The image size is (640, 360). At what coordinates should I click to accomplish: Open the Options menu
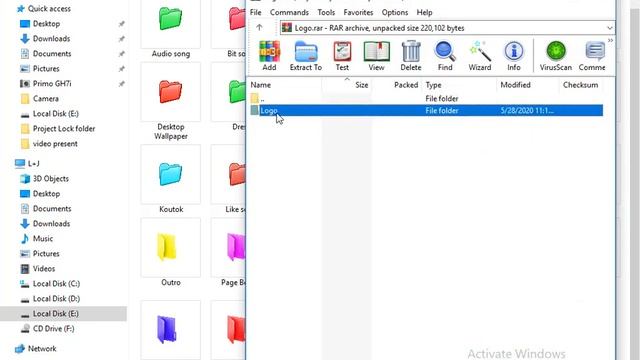point(395,12)
